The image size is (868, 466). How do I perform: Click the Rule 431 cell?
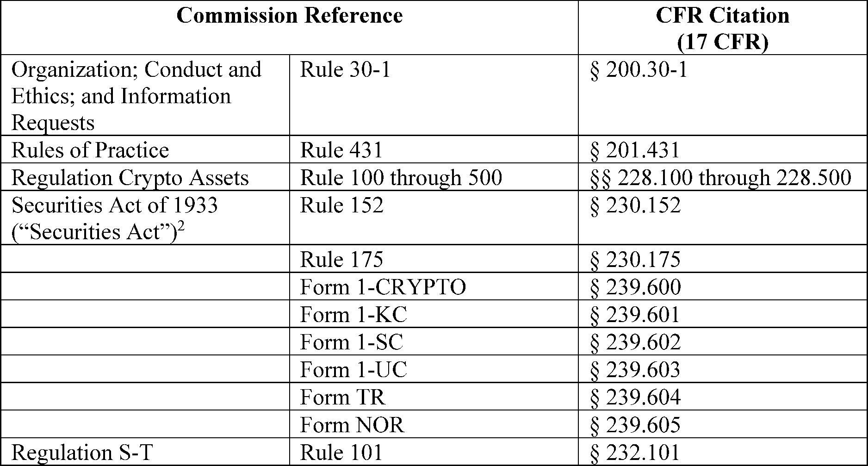(434, 149)
